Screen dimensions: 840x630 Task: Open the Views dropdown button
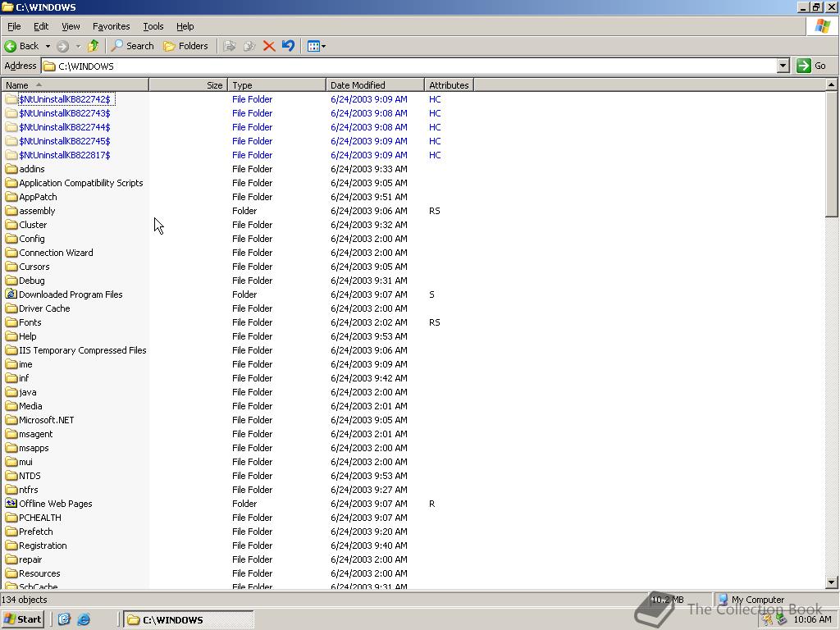[316, 46]
